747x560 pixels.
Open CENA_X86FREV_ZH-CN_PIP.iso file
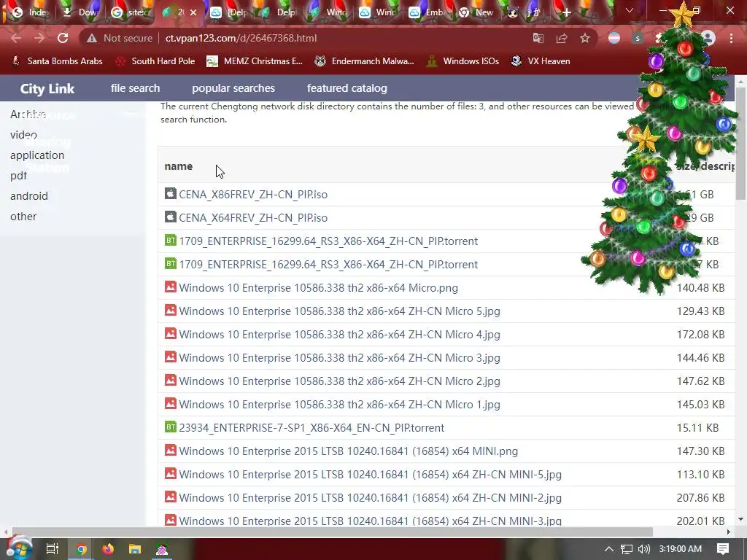pyautogui.click(x=253, y=194)
